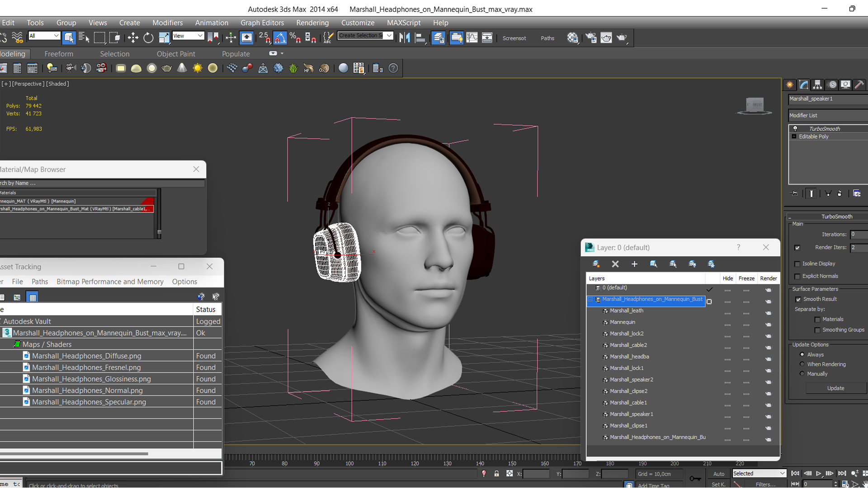Viewport: 868px width, 488px height.
Task: Click the Asset Tracking horizontal scrollbar
Action: click(x=74, y=453)
